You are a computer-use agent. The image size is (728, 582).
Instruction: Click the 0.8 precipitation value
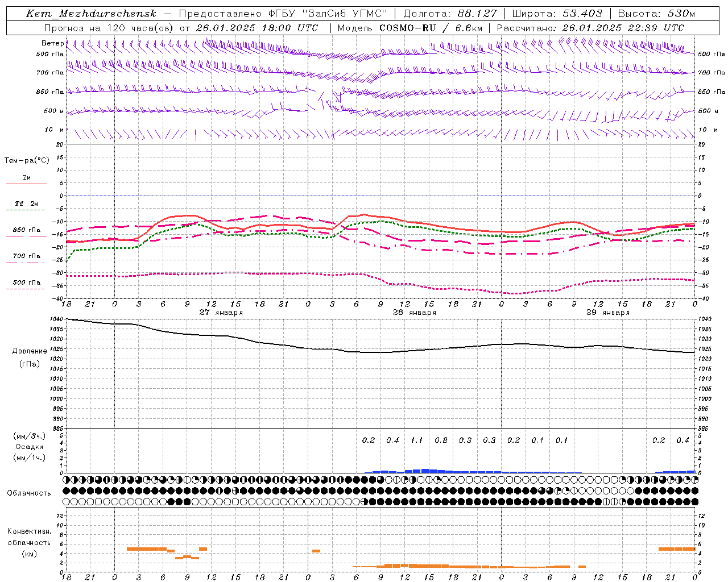point(441,440)
